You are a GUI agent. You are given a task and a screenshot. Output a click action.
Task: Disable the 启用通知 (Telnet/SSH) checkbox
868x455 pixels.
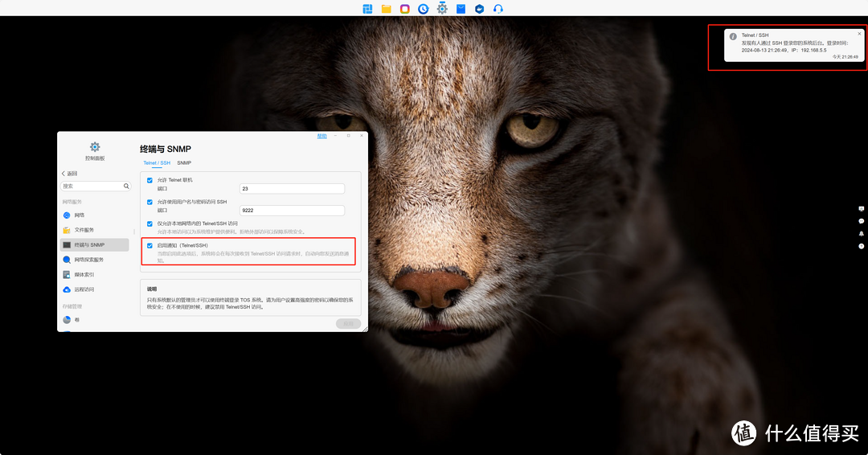pyautogui.click(x=149, y=245)
